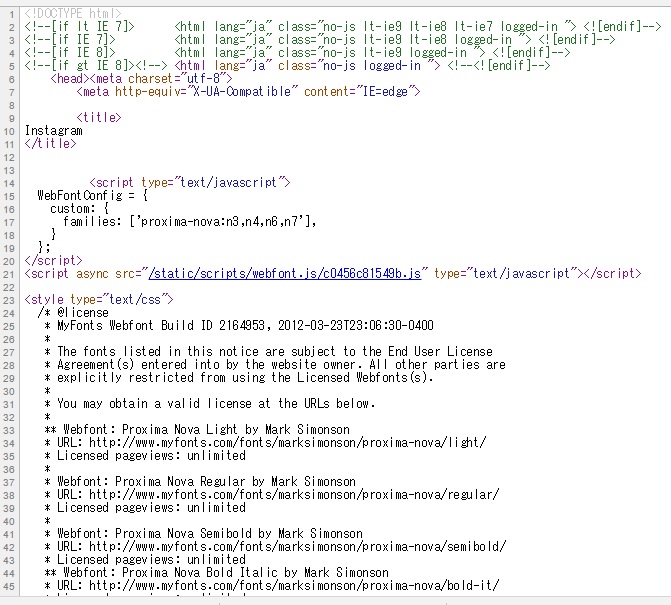Image resolution: width=671 pixels, height=605 pixels.
Task: Click the script type="text/javascript" opening tag
Action: pos(190,183)
